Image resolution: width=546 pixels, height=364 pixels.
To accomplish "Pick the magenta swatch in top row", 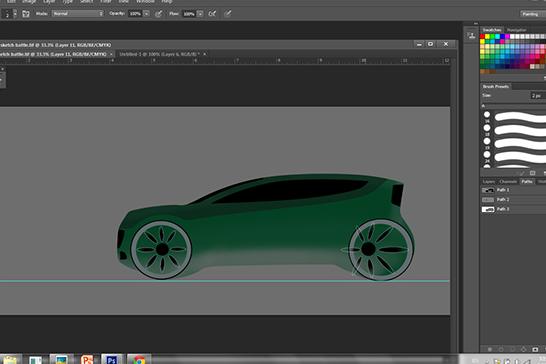I will click(x=507, y=37).
